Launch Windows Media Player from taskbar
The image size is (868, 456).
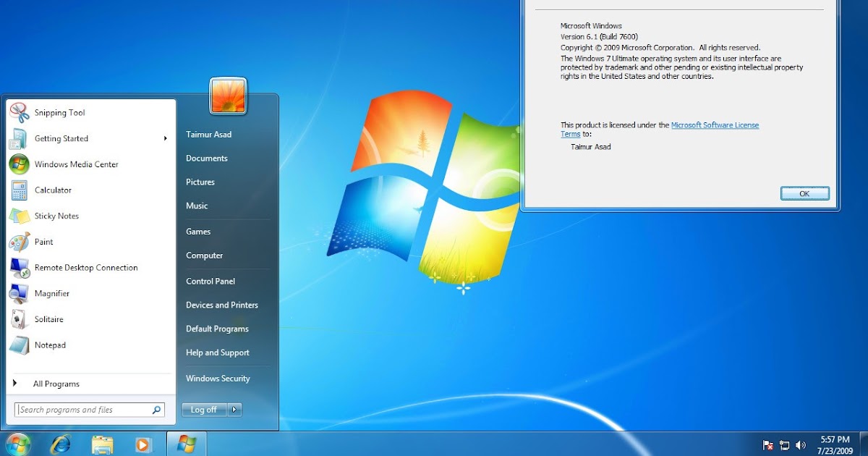click(143, 444)
